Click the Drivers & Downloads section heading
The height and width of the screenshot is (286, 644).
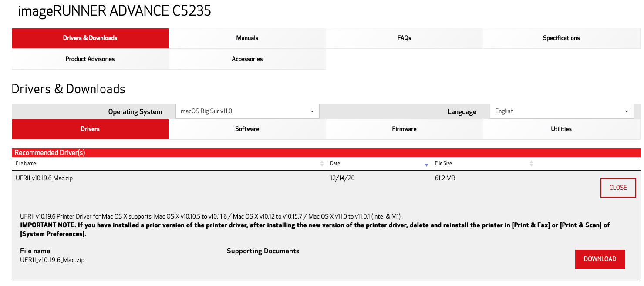(68, 89)
